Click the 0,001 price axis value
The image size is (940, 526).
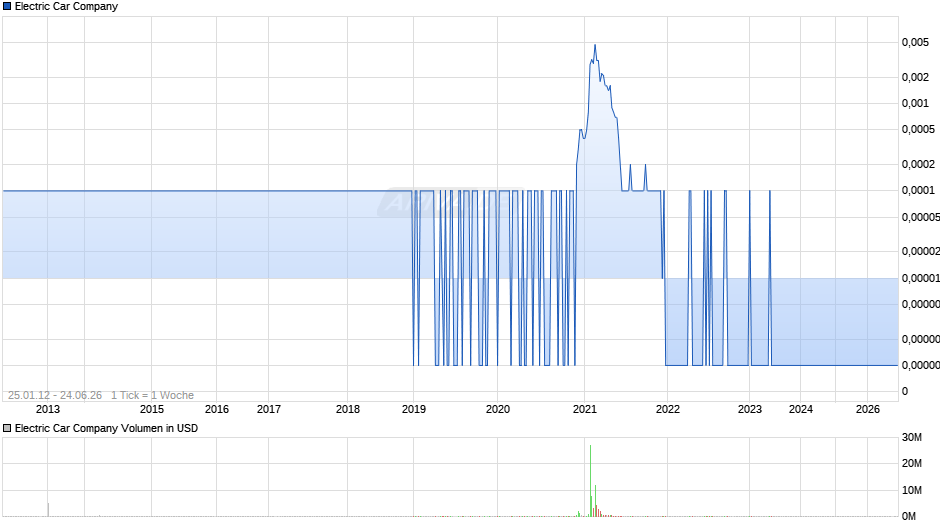(x=915, y=103)
